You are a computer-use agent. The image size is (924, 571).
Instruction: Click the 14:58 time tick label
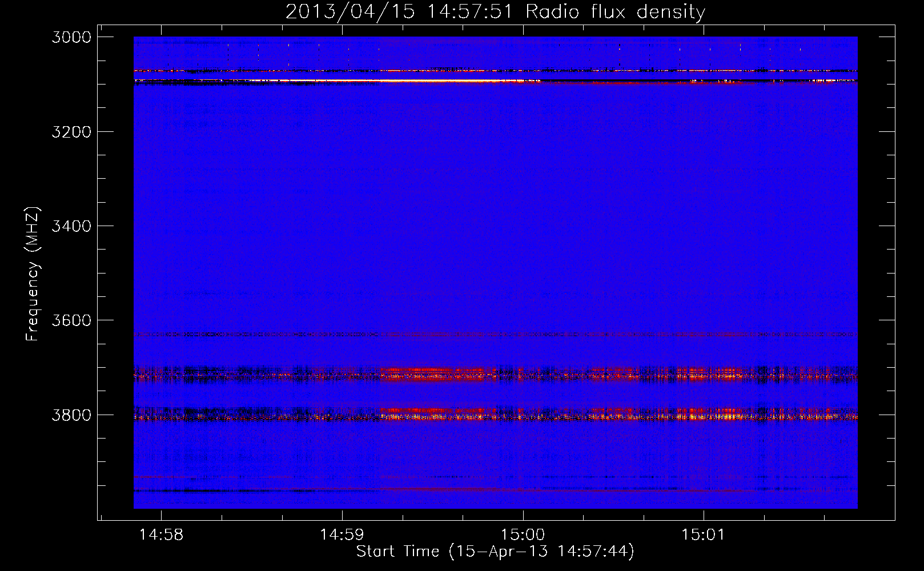coord(161,535)
